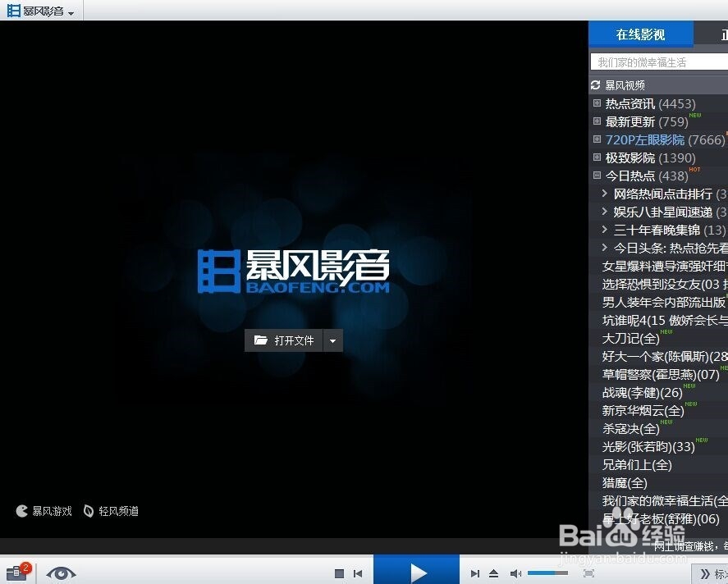Screen dimensions: 728x584
Task: Play 我们家的微幸福生活 from the list
Action: pyautogui.click(x=665, y=501)
